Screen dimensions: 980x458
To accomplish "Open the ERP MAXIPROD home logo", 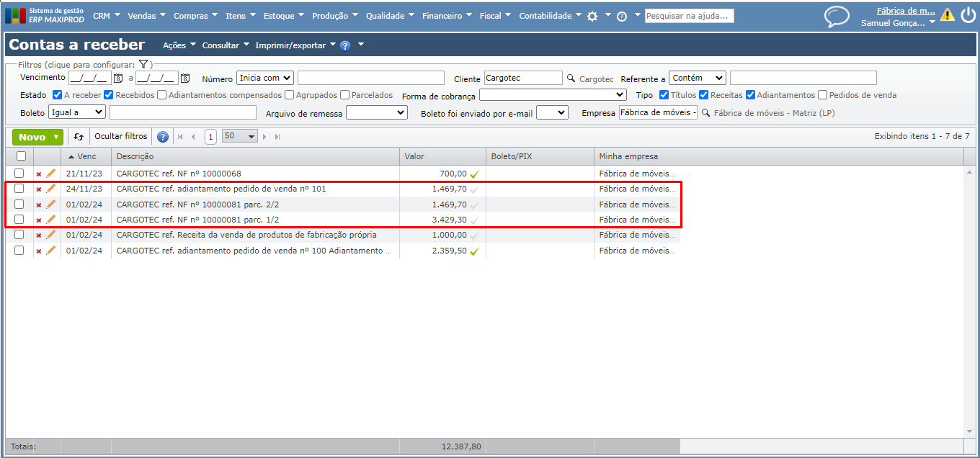I will click(45, 15).
